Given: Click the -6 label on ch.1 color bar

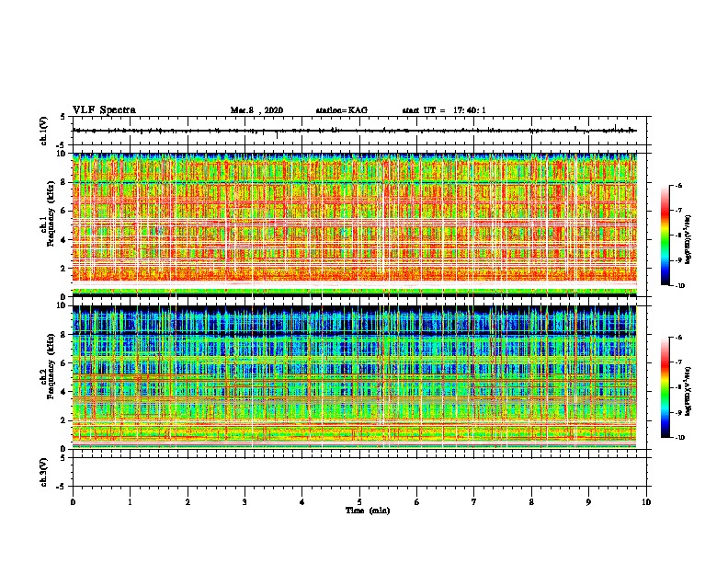Looking at the screenshot, I should pyautogui.click(x=678, y=186).
